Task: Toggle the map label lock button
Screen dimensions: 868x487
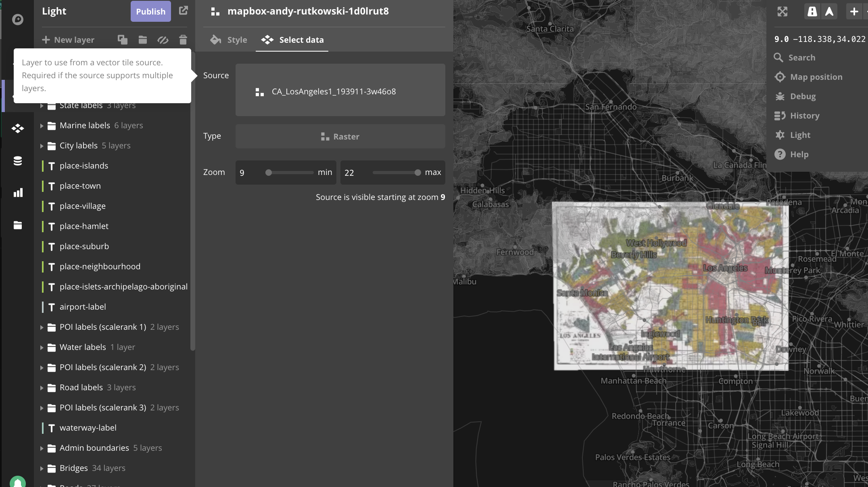Action: coord(812,11)
